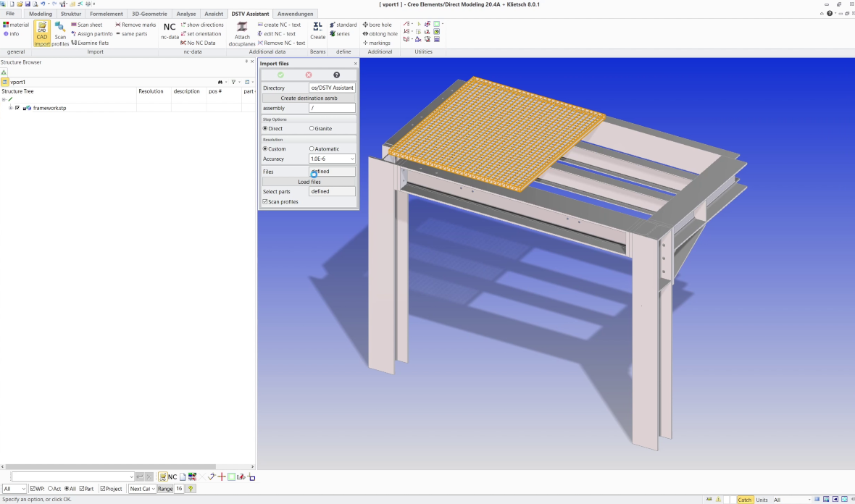Open the Accuracy dropdown
This screenshot has height=504, width=855.
(352, 159)
